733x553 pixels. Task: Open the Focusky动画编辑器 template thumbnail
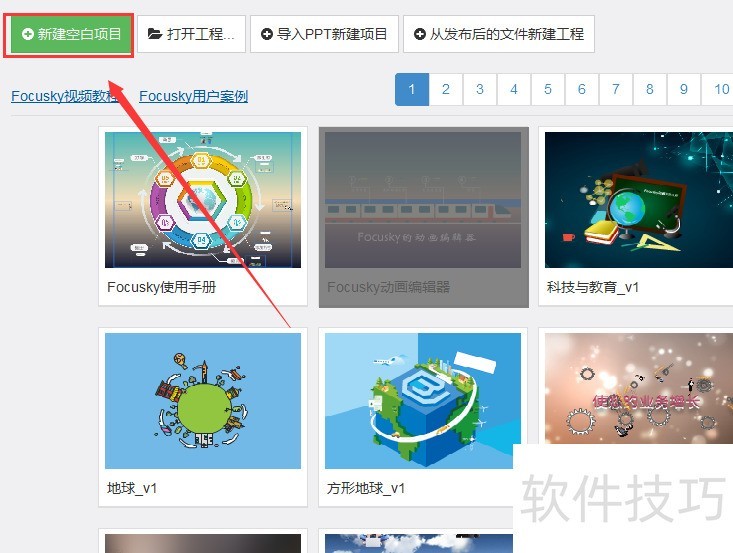point(423,200)
